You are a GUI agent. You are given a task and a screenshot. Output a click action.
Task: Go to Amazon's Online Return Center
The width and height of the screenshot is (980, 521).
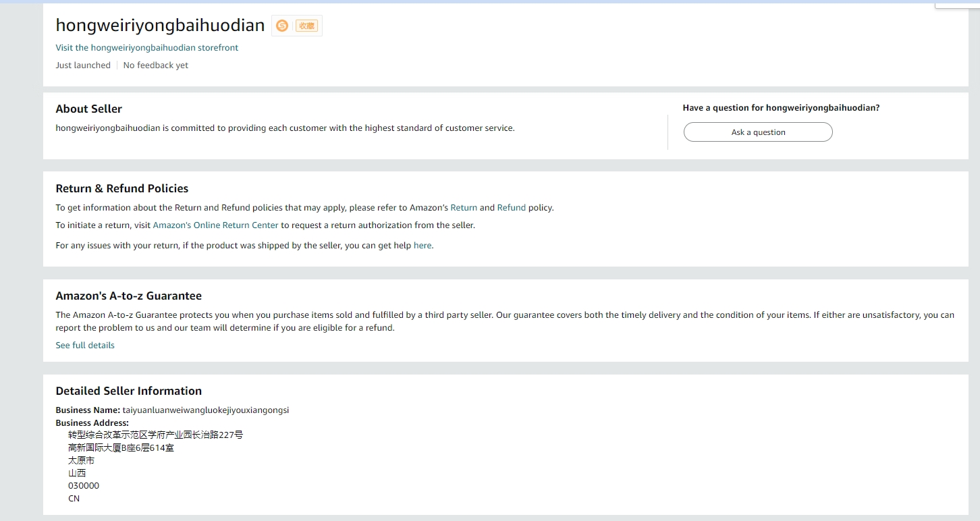[215, 225]
